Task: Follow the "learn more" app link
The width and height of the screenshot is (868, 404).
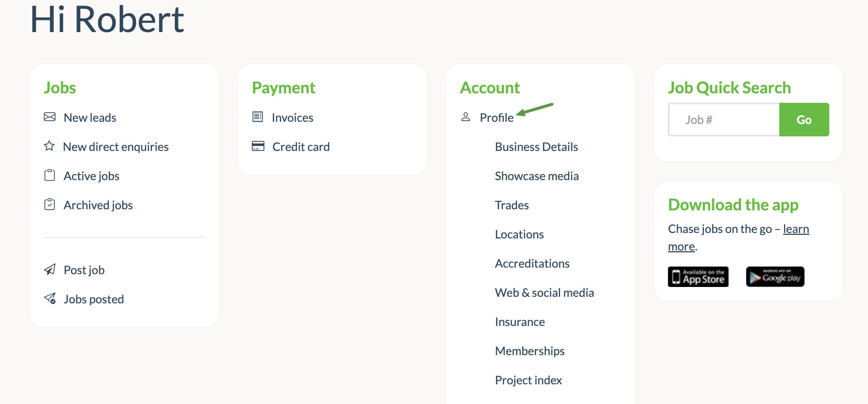Action: tap(796, 229)
